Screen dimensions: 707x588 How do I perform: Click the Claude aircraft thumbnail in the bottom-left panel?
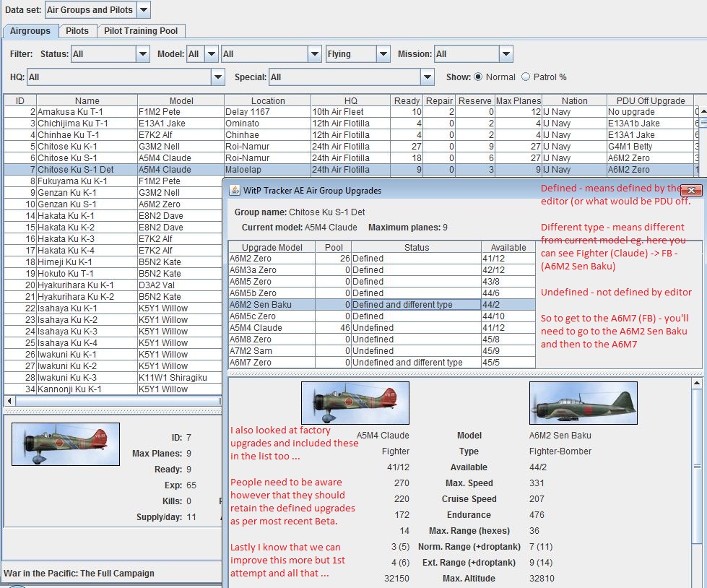click(x=66, y=444)
